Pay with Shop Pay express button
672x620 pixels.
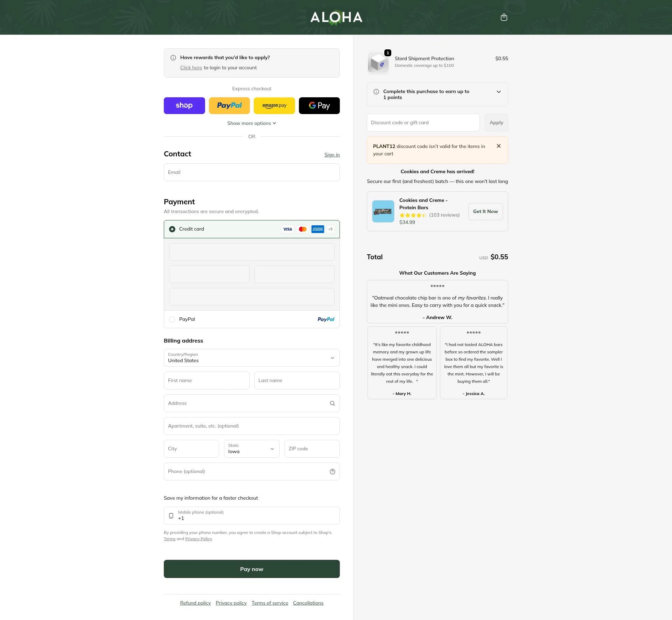[x=184, y=106]
